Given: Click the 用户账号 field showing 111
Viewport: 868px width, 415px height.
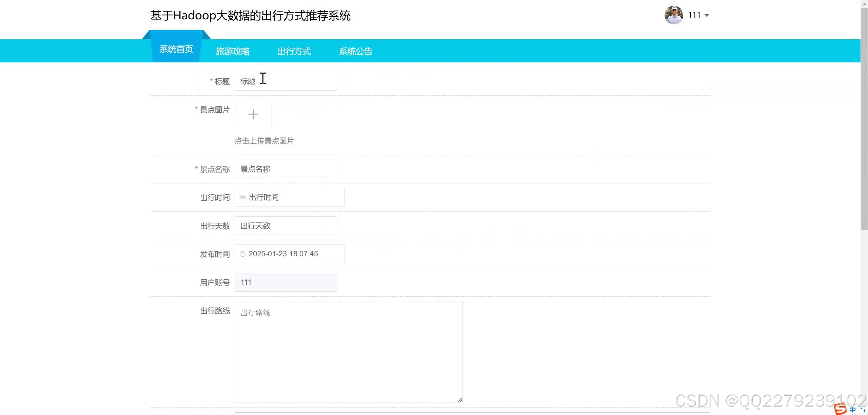Looking at the screenshot, I should click(x=285, y=282).
